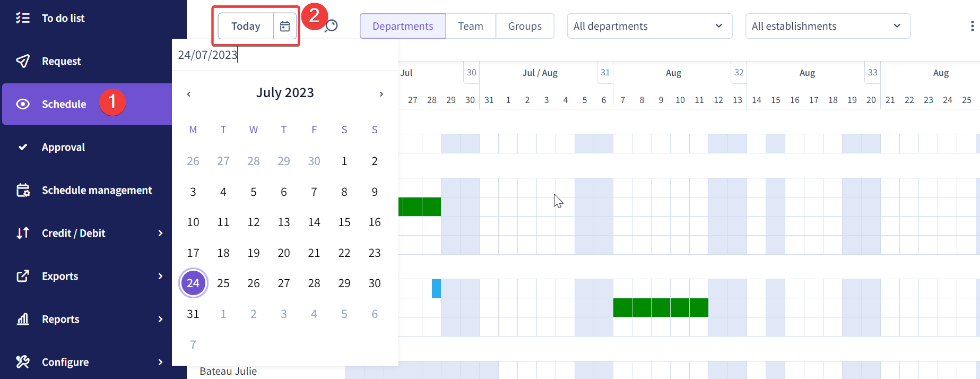Open the three-dot more options menu

click(x=972, y=26)
